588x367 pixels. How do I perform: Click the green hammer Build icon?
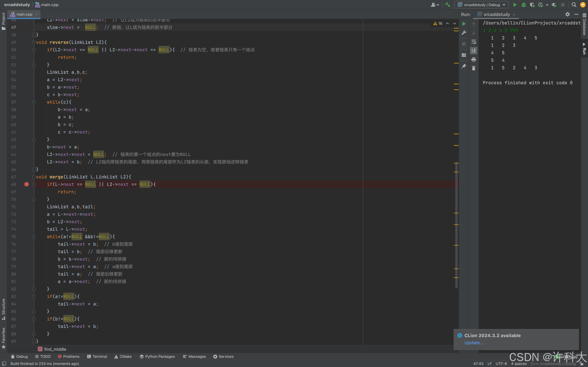447,5
